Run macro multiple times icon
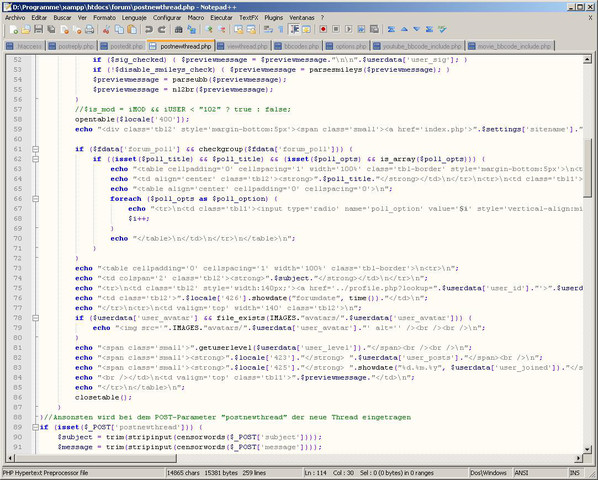 coord(362,29)
